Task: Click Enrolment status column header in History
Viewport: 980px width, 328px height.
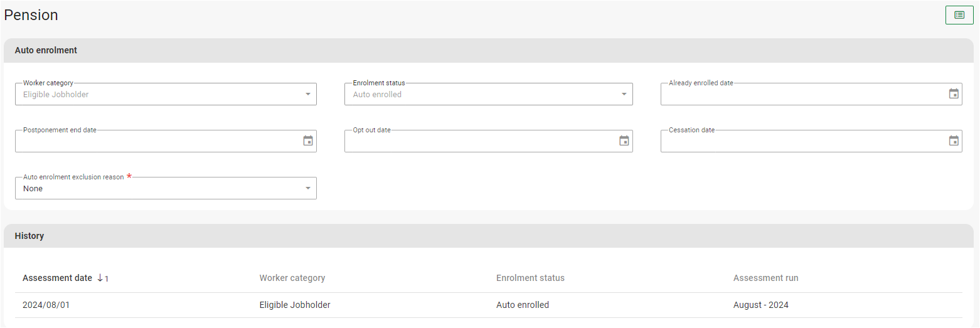Action: point(530,278)
